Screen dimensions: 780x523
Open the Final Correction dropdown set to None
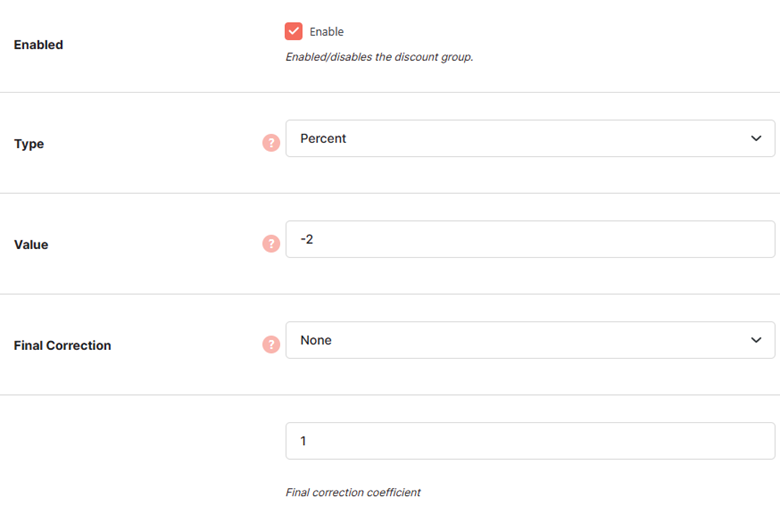[530, 340]
